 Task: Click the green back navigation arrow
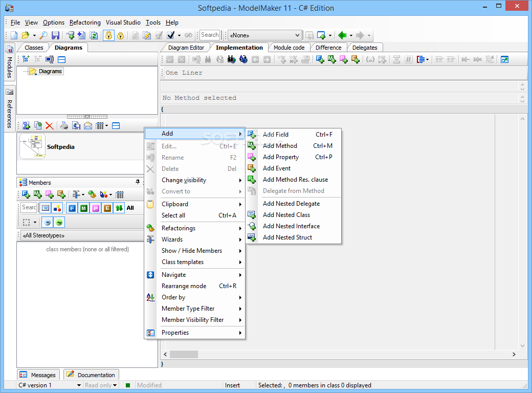[342, 35]
